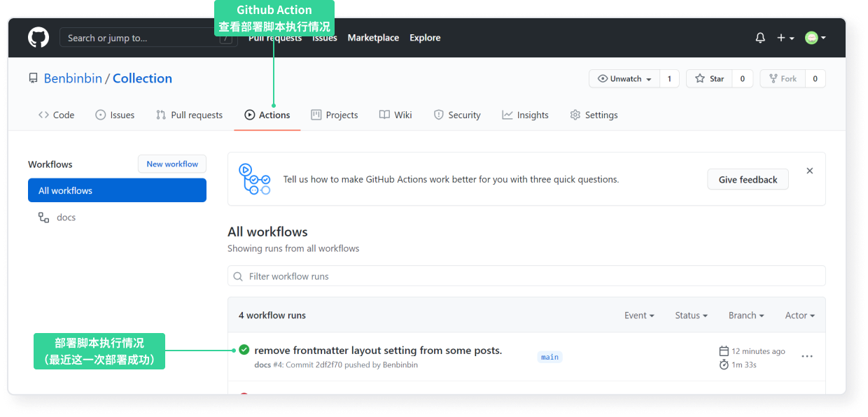Screen dimensions: 868x417
Task: Open the Benbinbin owner link
Action: coord(73,78)
